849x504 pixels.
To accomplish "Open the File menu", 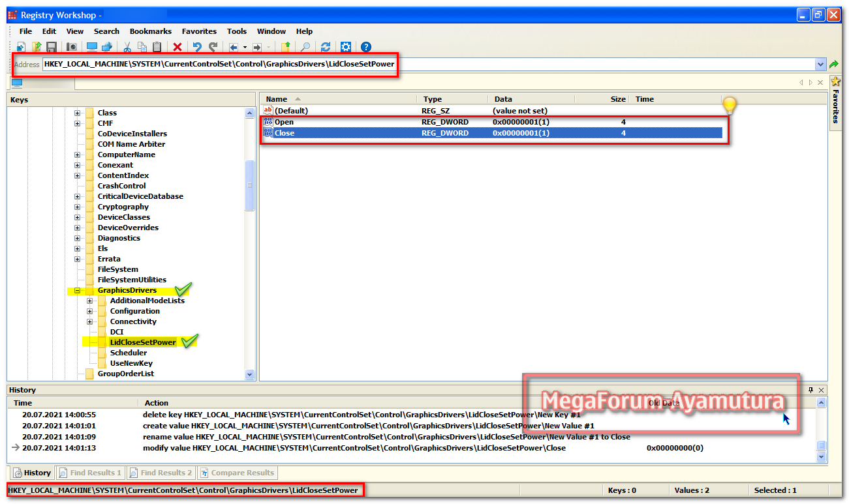I will (25, 31).
